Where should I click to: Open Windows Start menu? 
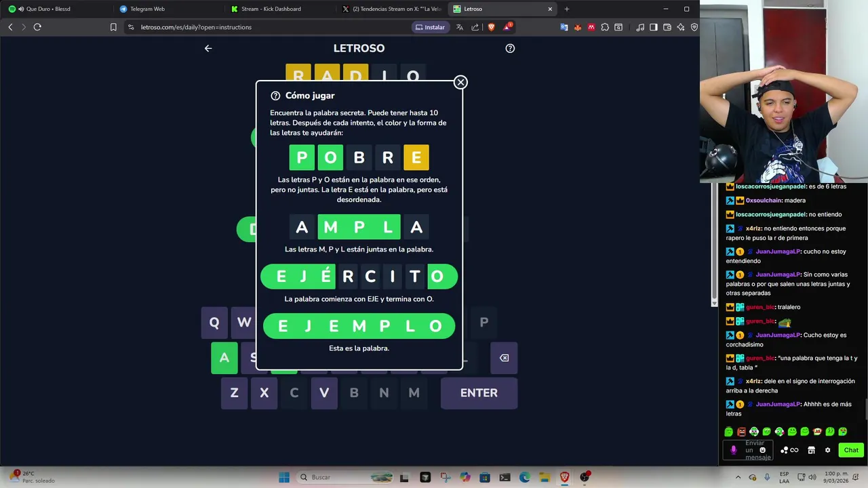point(284,477)
